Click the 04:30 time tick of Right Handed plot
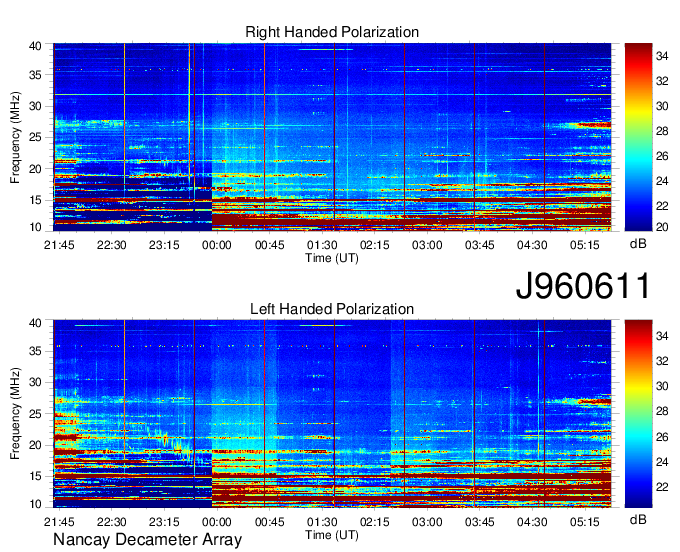The image size is (680, 552). [x=532, y=245]
